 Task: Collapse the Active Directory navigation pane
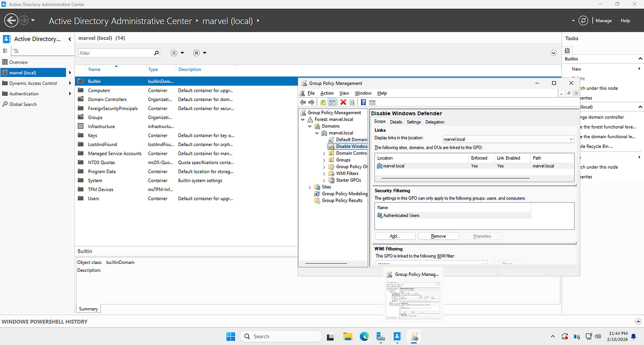(x=69, y=39)
